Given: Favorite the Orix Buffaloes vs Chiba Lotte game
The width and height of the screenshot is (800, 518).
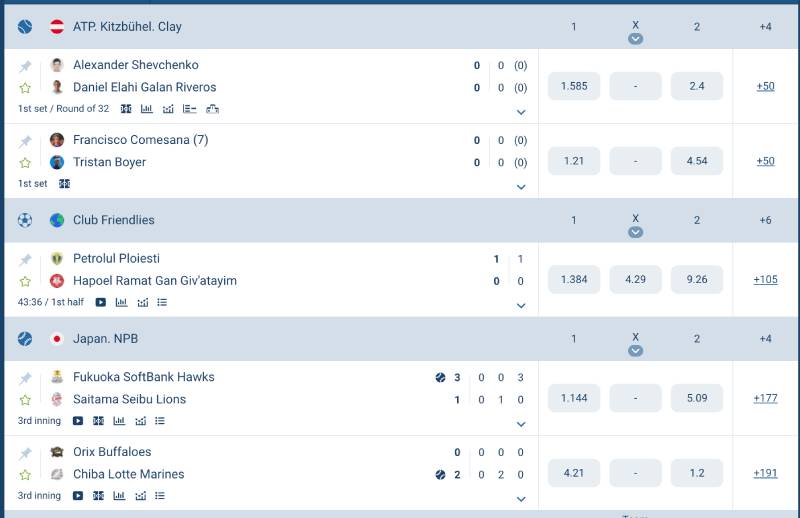Looking at the screenshot, I should click(25, 475).
